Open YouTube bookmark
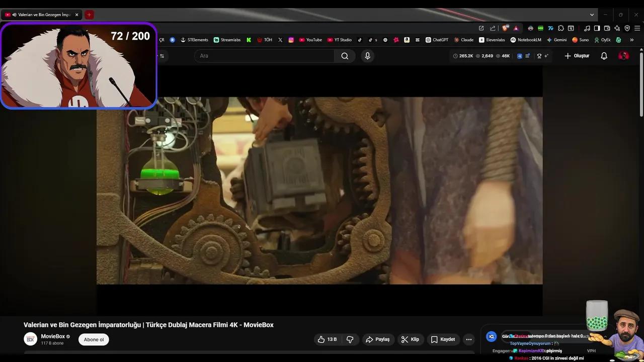 coord(310,40)
